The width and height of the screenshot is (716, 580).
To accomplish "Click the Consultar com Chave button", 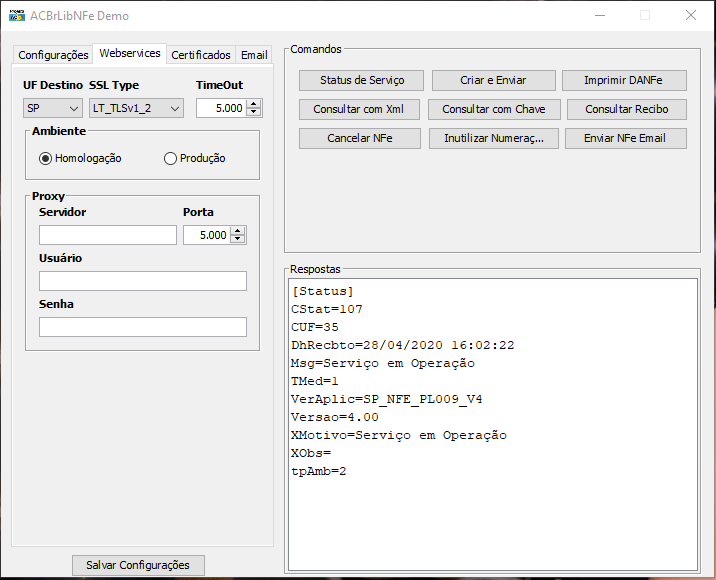I will pyautogui.click(x=494, y=110).
